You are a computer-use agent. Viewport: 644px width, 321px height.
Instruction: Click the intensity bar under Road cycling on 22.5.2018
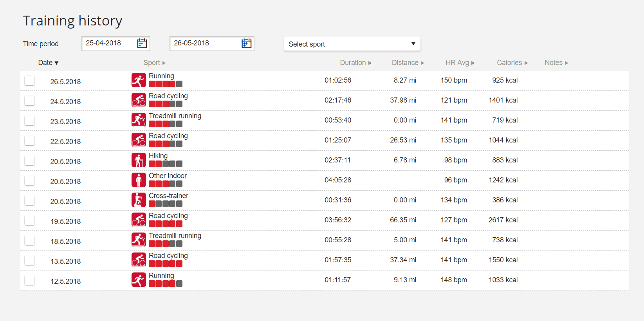coord(165,144)
